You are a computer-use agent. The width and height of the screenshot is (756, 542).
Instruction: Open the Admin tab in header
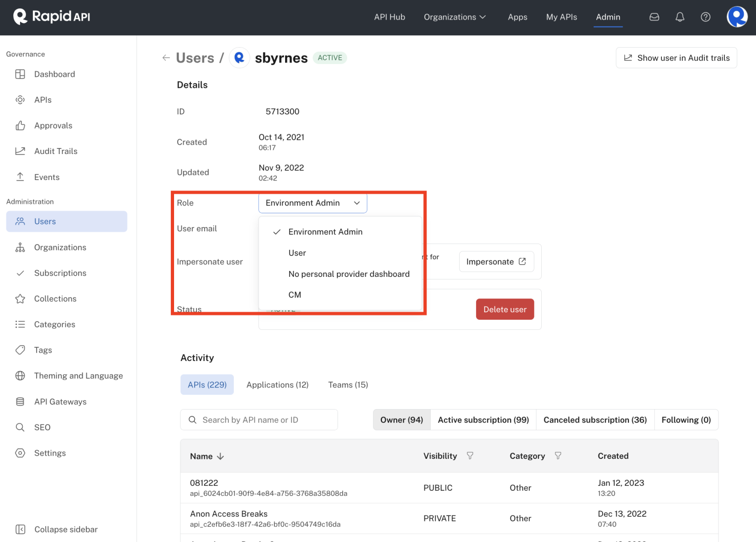pyautogui.click(x=608, y=17)
